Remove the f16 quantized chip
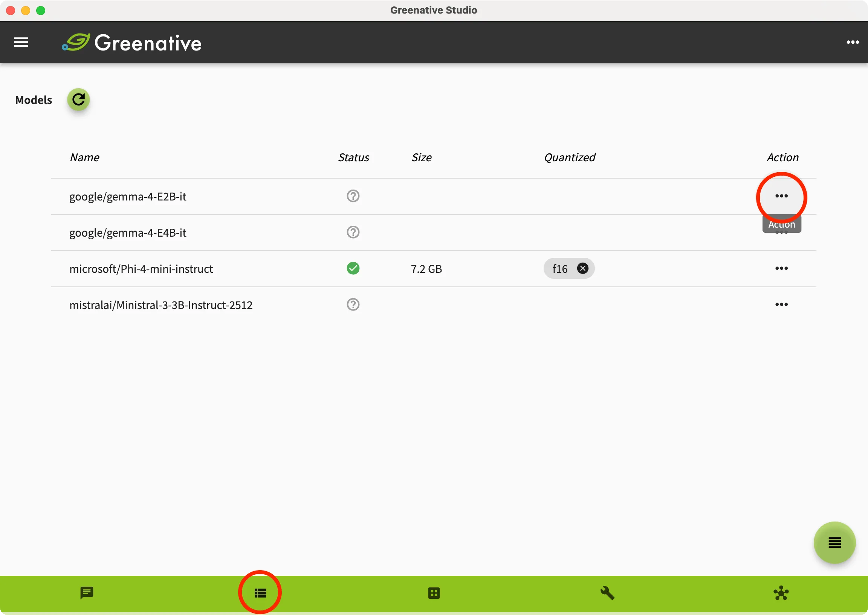The width and height of the screenshot is (868, 615). (x=582, y=268)
